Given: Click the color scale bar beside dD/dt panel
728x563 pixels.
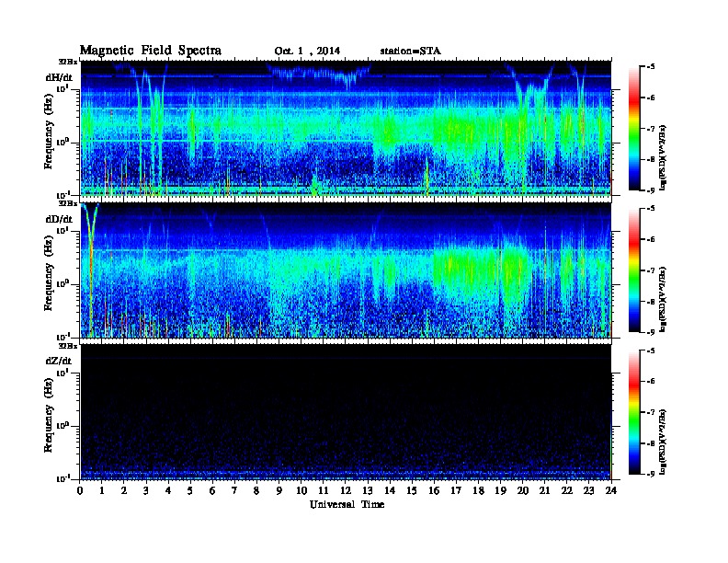Looking at the screenshot, I should pyautogui.click(x=633, y=270).
